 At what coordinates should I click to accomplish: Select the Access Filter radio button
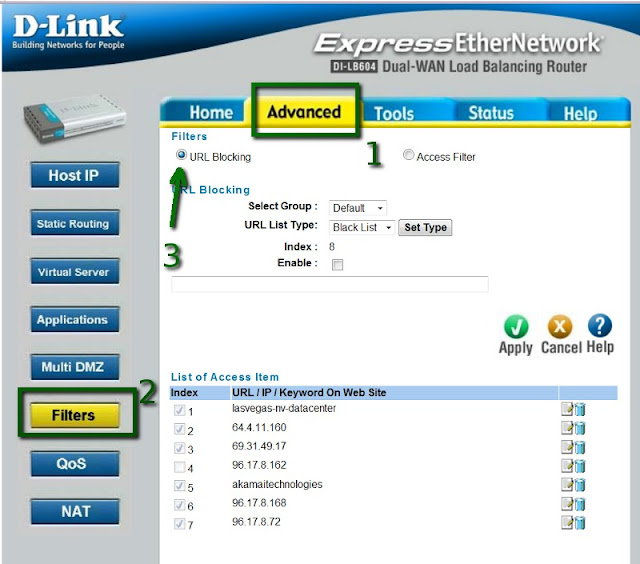[x=408, y=155]
